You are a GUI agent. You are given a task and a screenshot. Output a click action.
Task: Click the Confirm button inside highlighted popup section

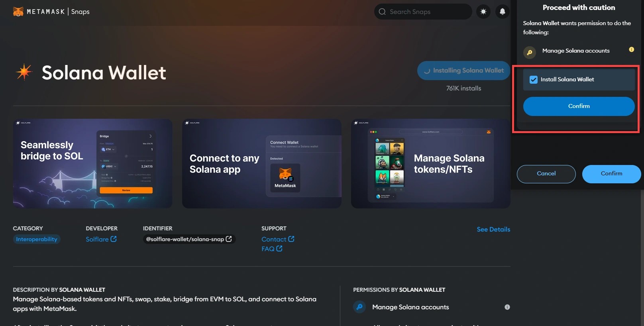tap(579, 106)
